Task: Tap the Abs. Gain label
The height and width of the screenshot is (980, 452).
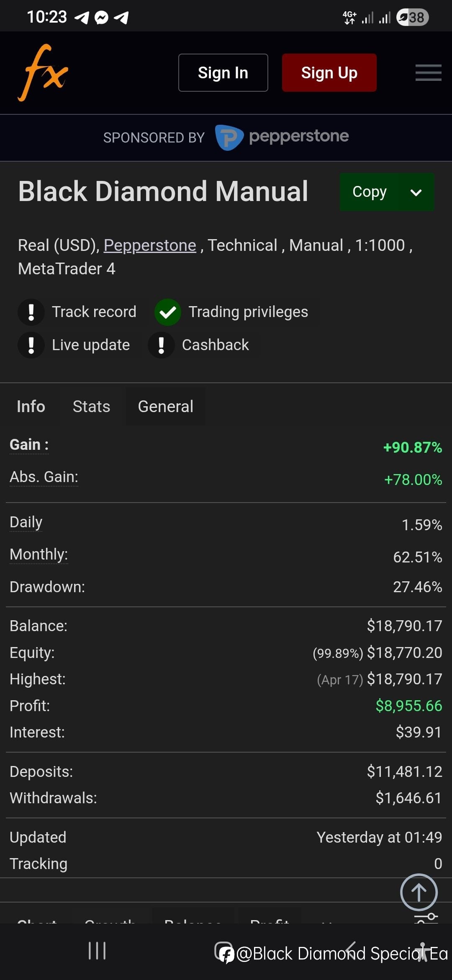Action: pos(44,477)
